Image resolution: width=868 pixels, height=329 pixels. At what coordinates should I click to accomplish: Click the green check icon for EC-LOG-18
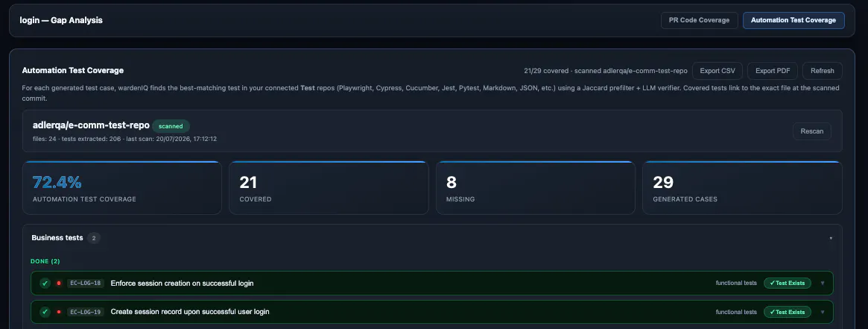click(45, 283)
